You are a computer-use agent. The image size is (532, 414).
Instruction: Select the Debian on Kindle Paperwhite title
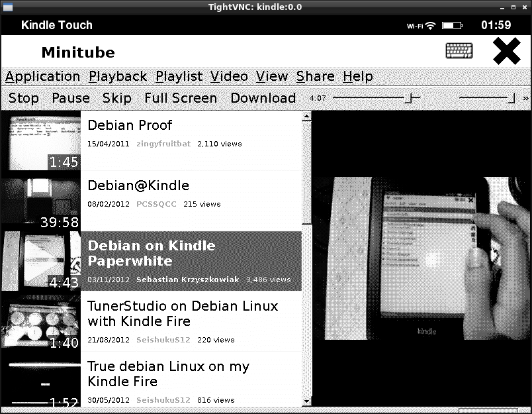[x=152, y=253]
